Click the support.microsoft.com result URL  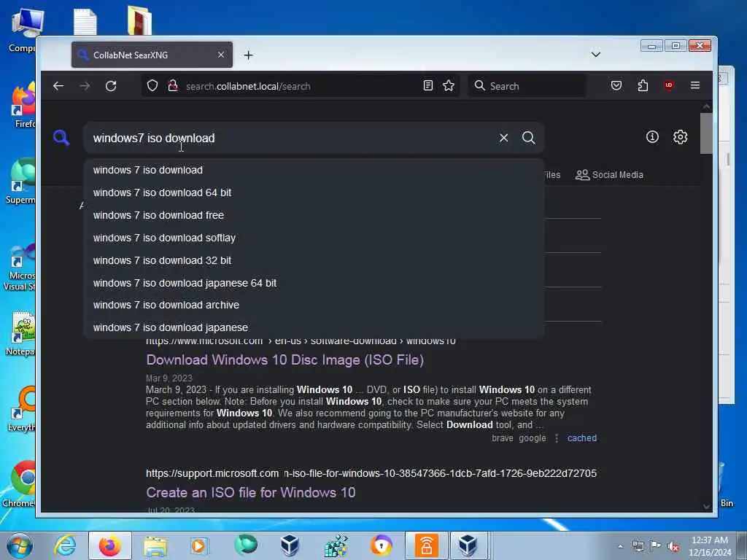[x=371, y=473]
